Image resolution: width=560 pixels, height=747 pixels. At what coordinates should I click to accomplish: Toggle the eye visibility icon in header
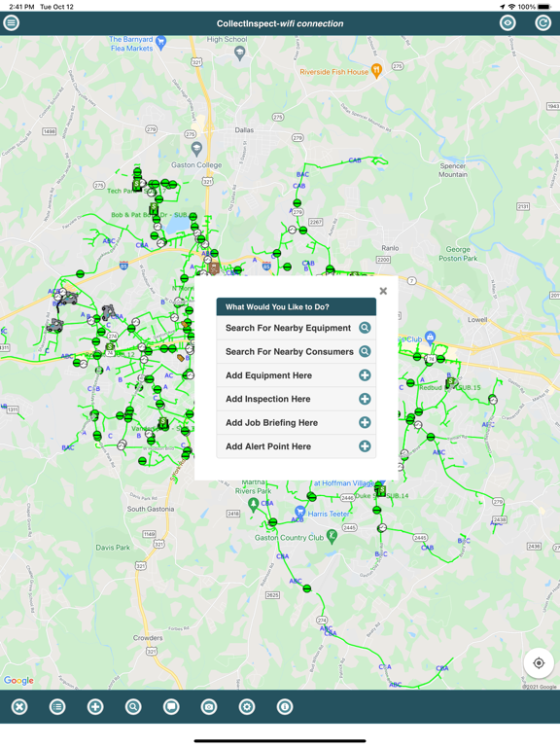pos(507,23)
